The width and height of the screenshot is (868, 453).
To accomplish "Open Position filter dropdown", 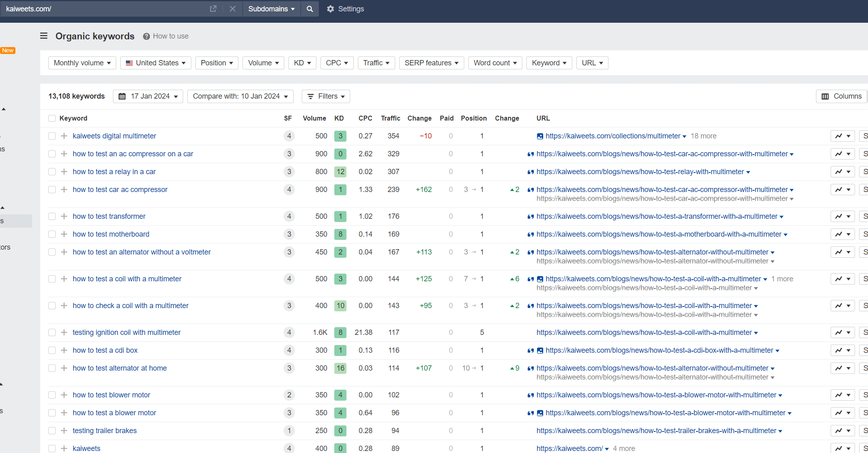I will point(217,63).
